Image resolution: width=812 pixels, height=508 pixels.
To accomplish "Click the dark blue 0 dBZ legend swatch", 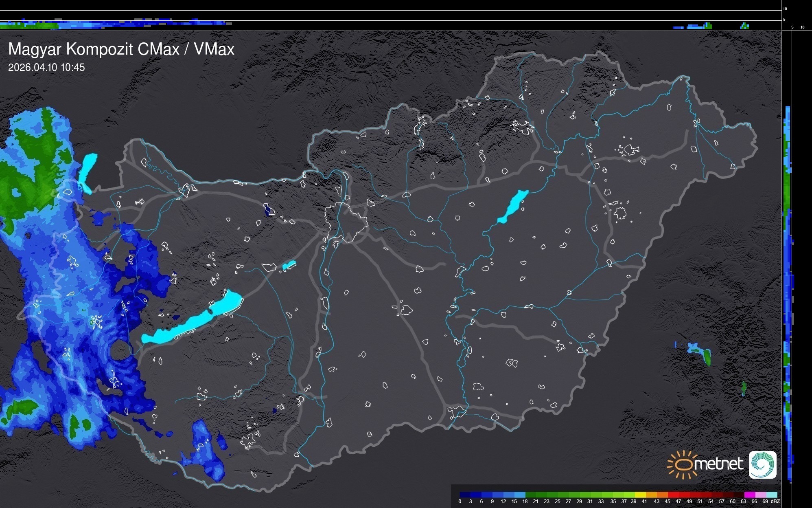I will [x=465, y=495].
